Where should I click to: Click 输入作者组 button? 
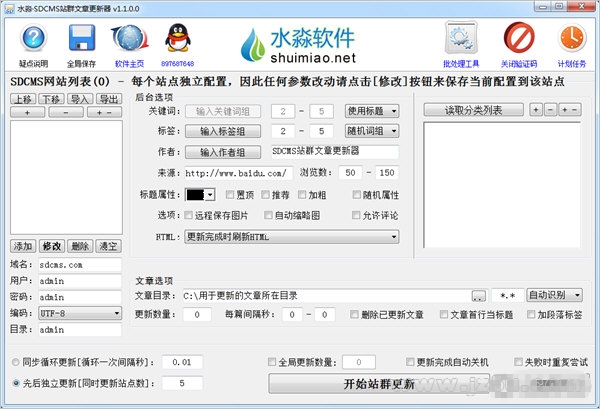coord(223,152)
